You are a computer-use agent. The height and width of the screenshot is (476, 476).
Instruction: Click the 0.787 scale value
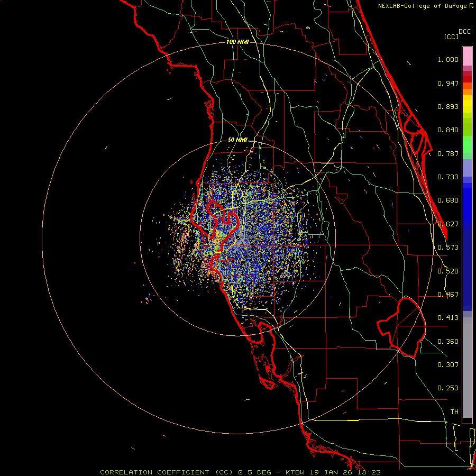(448, 153)
